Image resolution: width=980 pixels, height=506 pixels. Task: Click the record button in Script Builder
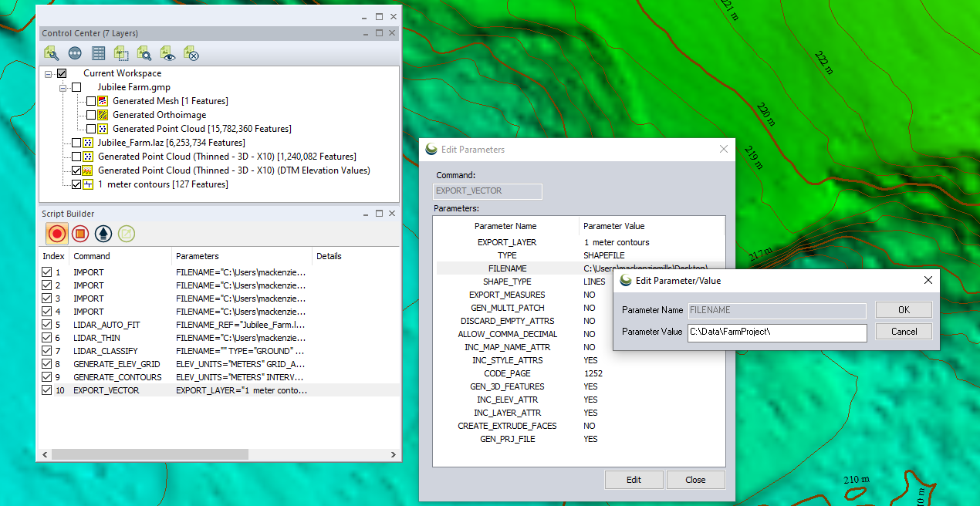point(56,234)
